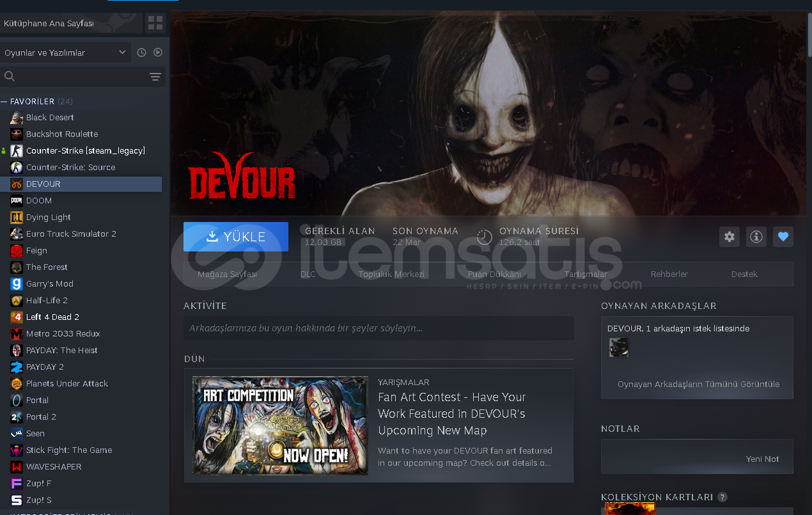
Task: Open the Fan Art Contest news title
Action: click(451, 414)
